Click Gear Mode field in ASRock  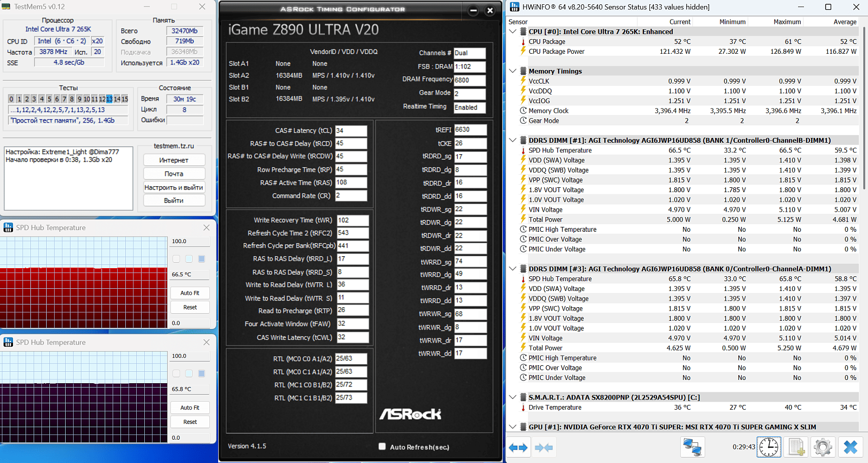click(x=470, y=93)
